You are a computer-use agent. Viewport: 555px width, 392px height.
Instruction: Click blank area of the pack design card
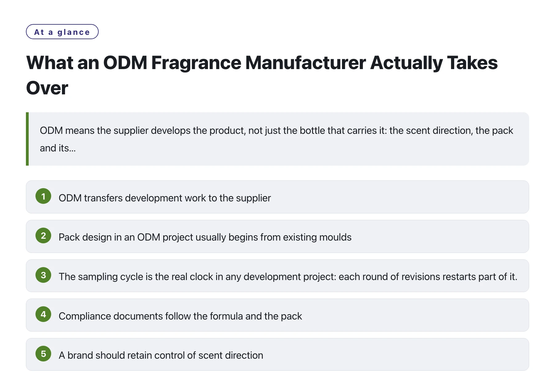[x=441, y=237]
